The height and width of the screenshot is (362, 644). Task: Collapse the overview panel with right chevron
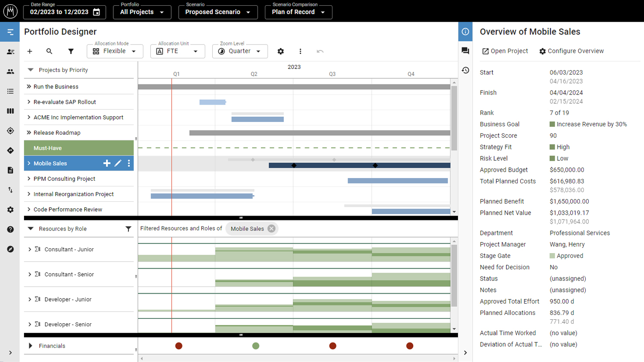465,353
